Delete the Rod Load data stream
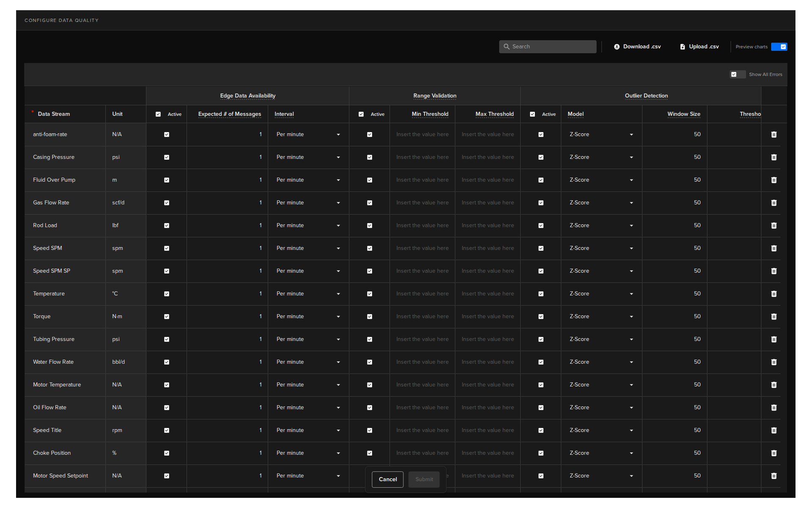This screenshot has width=812, height=508. pos(774,226)
